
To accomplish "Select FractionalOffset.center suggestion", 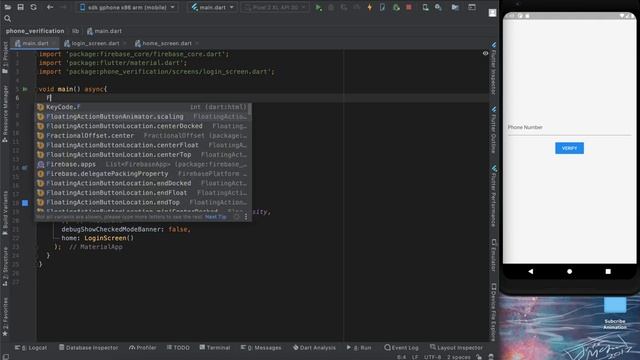I will click(x=143, y=136).
